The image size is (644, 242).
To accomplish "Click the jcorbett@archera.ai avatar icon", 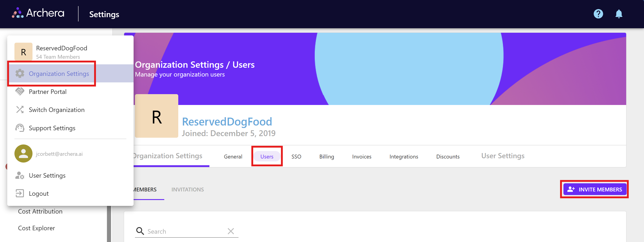I will 23,154.
